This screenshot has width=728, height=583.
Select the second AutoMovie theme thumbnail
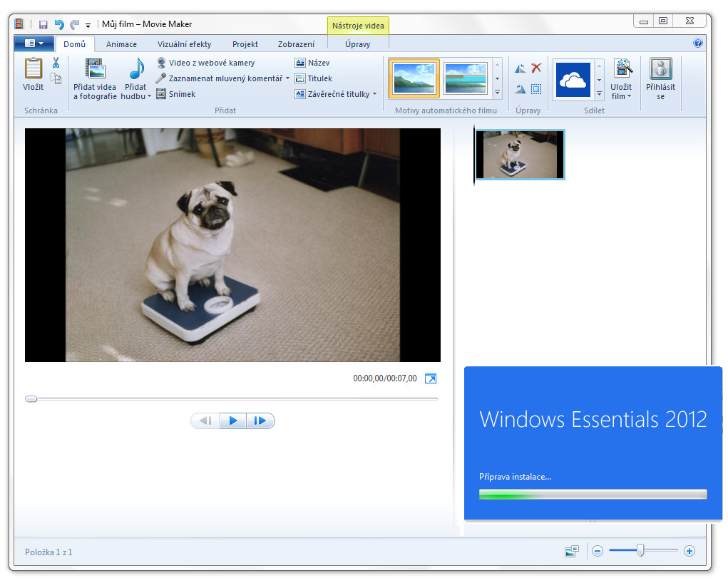point(466,78)
